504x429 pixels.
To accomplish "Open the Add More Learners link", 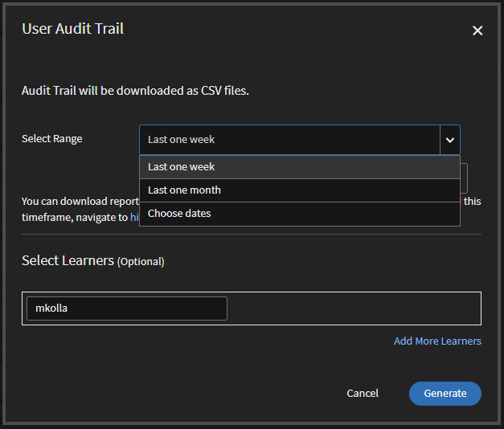I will [437, 341].
